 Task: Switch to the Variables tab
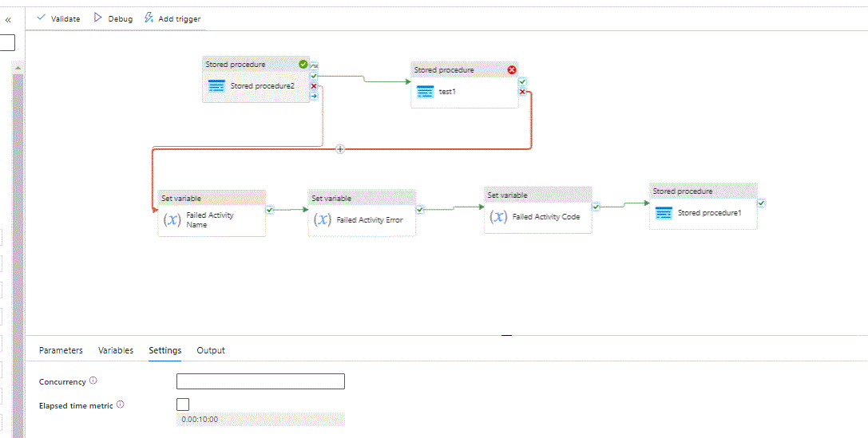pos(116,350)
